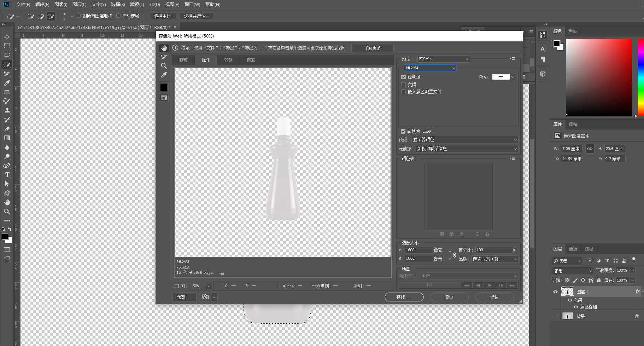644x346 pixels.
Task: Open the 预设 PNG-24 dropdown
Action: [444, 59]
